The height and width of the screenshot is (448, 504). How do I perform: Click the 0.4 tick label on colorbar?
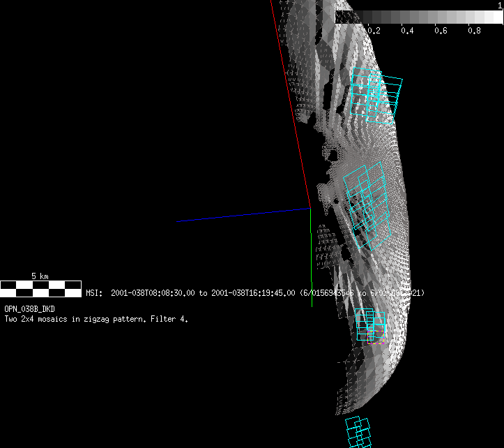pyautogui.click(x=407, y=31)
